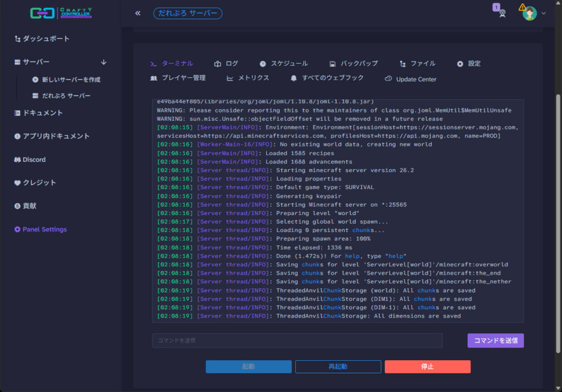The height and width of the screenshot is (392, 562).
Task: Click the Panel Settings gear icon
Action: point(17,230)
